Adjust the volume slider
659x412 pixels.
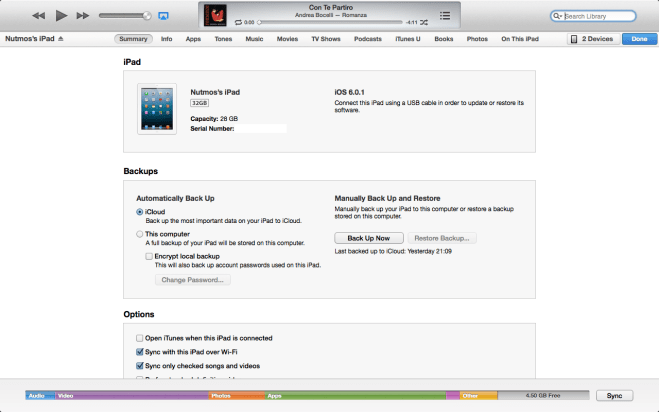tap(125, 16)
